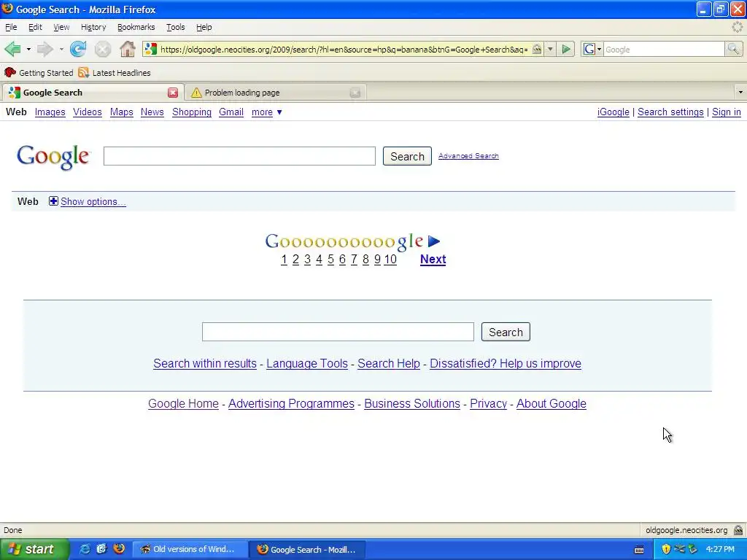Launch Firefox from the Quick Launch bar

[x=119, y=549]
